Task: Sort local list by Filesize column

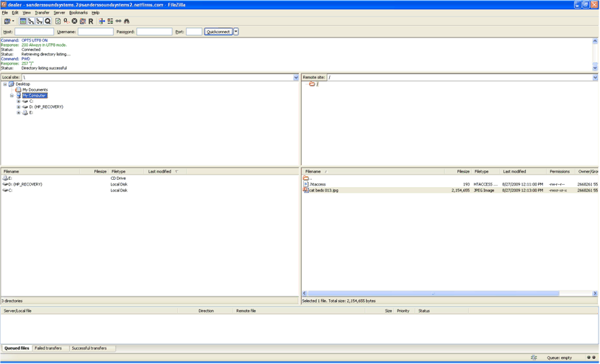Action: (94, 172)
